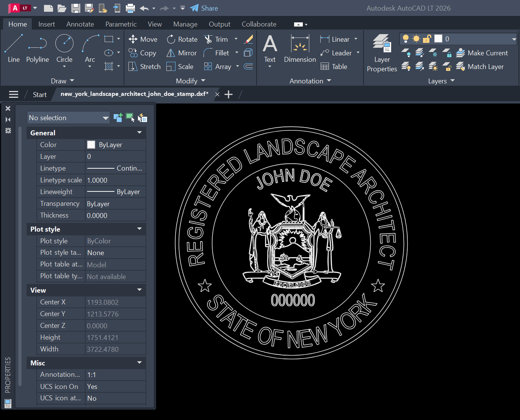520x420 pixels.
Task: Select the Line drawing tool
Action: pos(14,49)
